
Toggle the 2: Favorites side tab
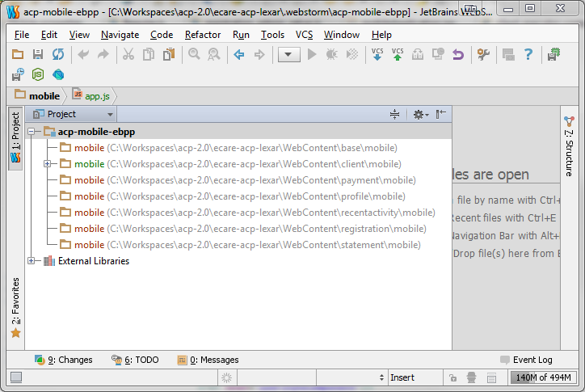(x=15, y=307)
